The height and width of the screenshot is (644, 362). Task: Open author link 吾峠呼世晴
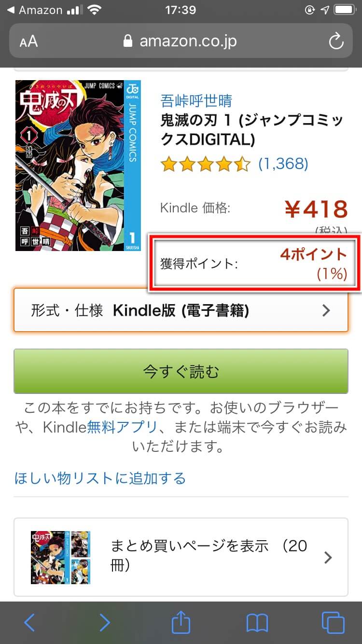pyautogui.click(x=196, y=100)
